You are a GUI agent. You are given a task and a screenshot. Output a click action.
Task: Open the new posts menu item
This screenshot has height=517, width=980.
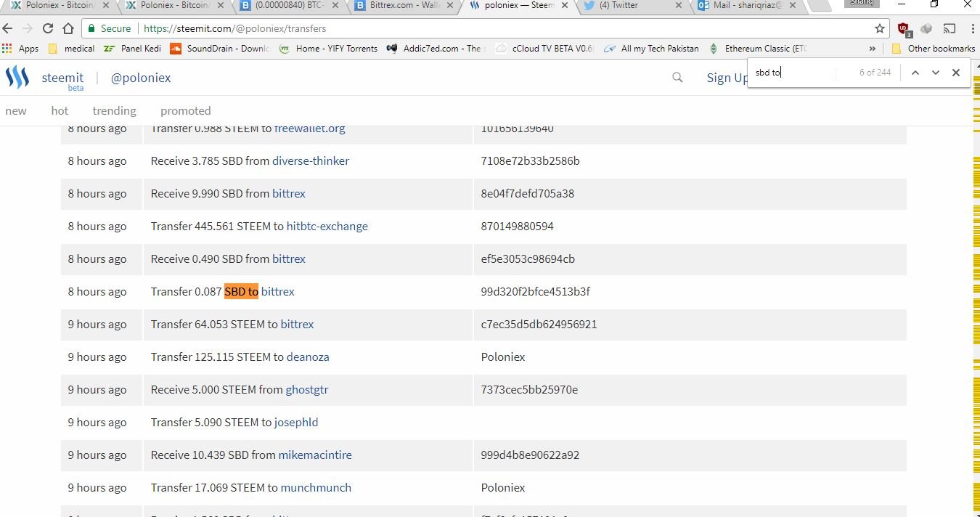tap(16, 111)
